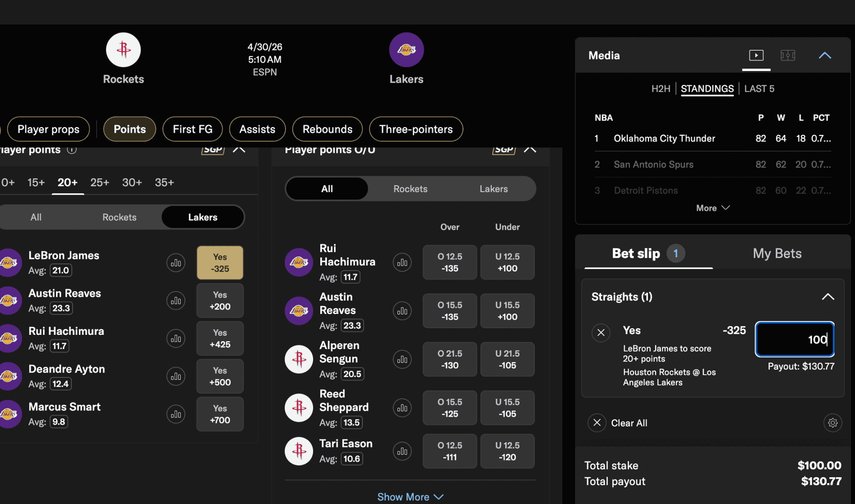Collapse the Player points O/U section

point(530,149)
